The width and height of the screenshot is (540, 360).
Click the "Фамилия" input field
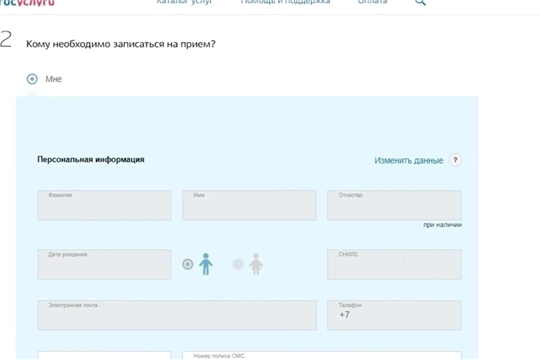point(104,205)
